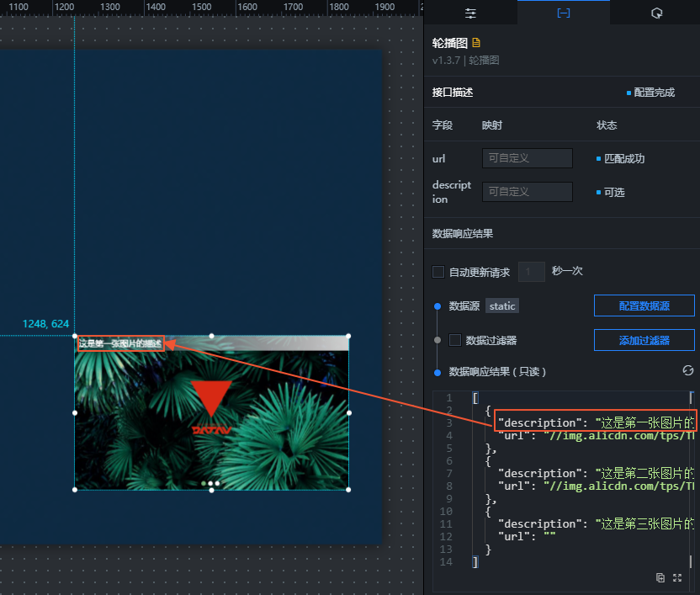Click the 1248, 624 position coordinates label
This screenshot has height=595, width=700.
[45, 324]
